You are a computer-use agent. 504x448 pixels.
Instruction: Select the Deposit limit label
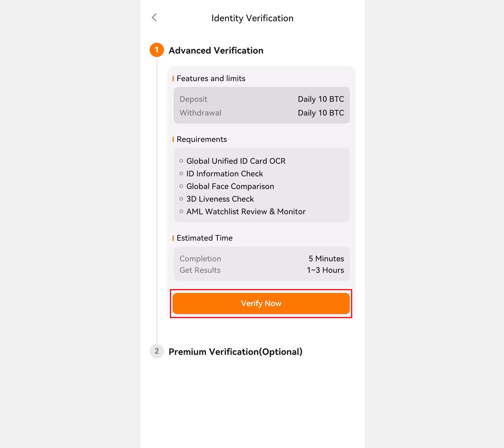pyautogui.click(x=193, y=99)
